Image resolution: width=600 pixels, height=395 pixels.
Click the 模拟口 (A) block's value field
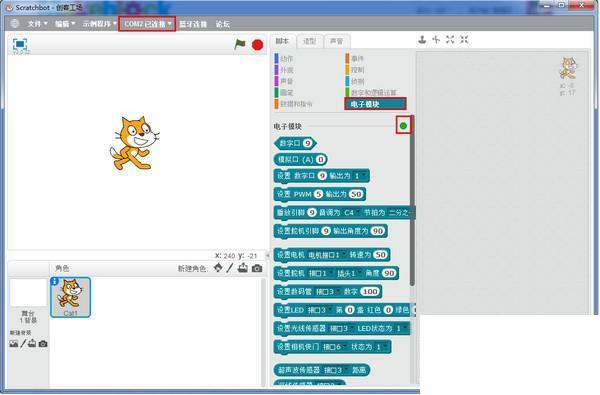click(321, 159)
